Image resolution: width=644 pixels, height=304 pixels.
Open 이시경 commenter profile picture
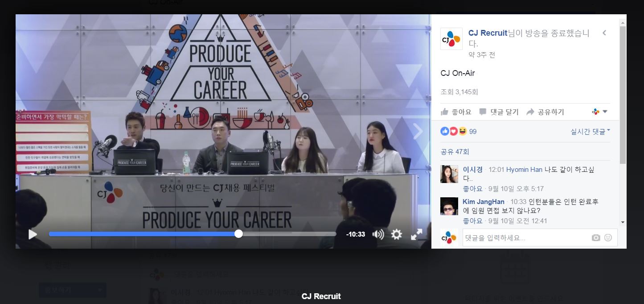pyautogui.click(x=449, y=174)
